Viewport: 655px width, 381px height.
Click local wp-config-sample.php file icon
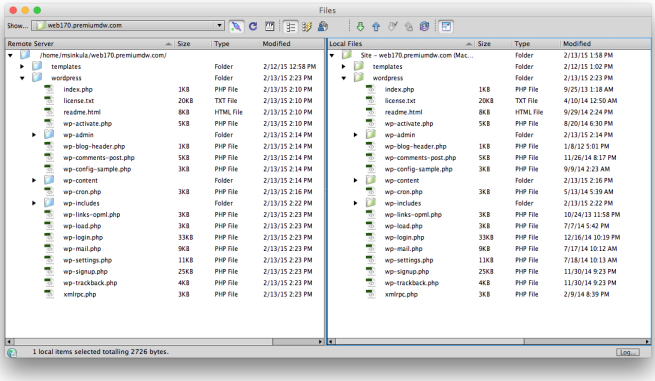(371, 169)
